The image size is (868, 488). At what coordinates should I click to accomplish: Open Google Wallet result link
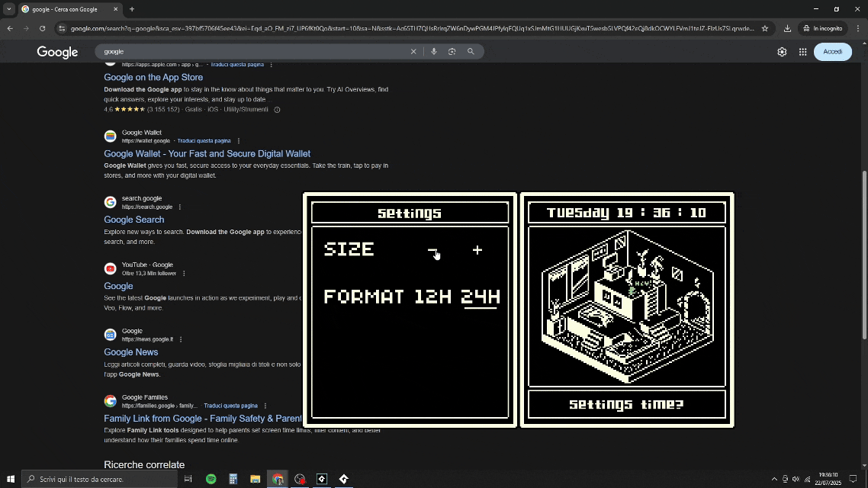(207, 154)
